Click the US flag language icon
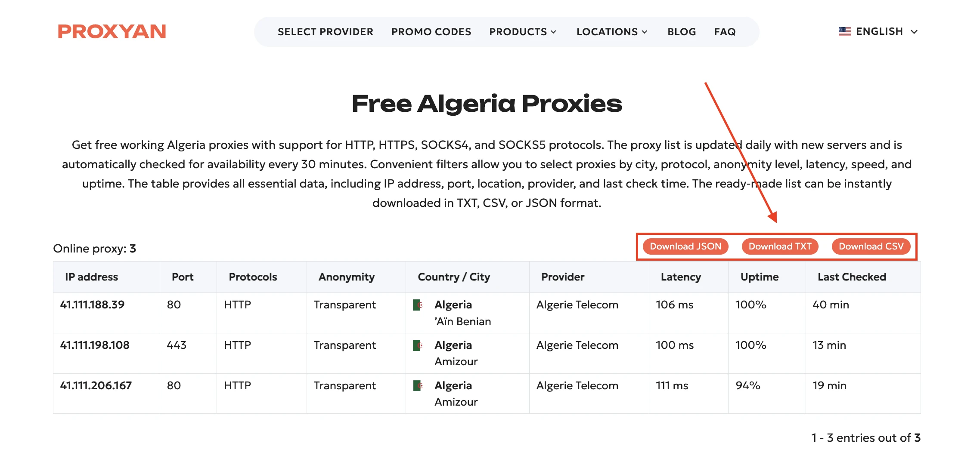 point(845,31)
